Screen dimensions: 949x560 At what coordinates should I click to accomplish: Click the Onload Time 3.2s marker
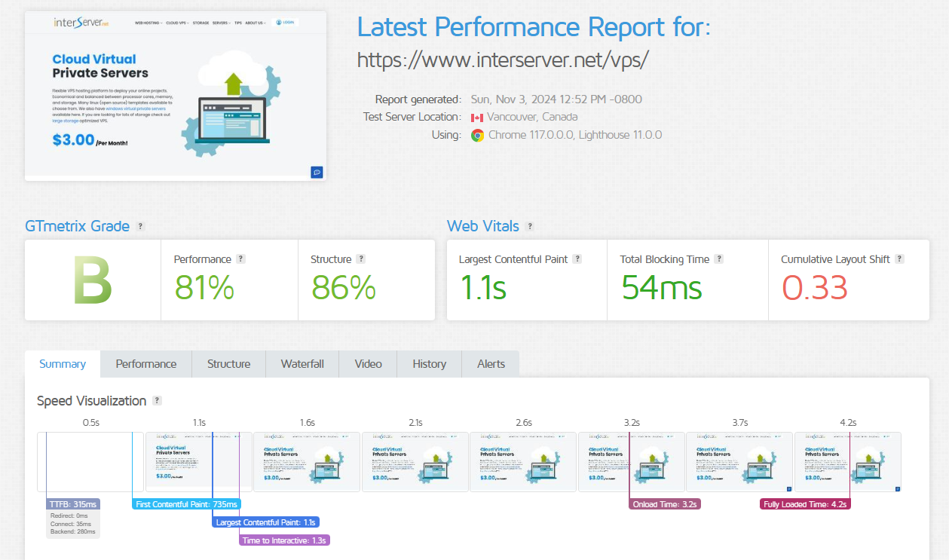664,504
